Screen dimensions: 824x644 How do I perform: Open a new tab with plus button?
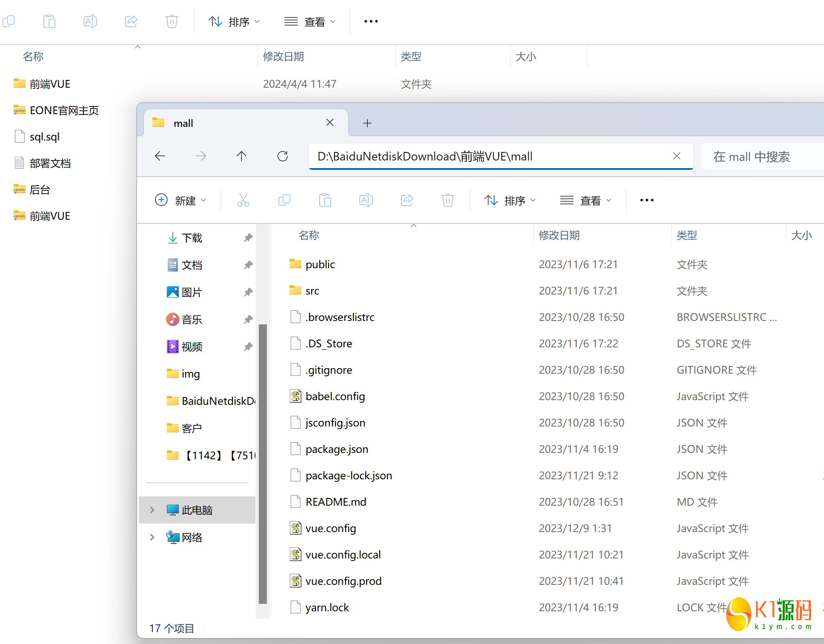tap(367, 123)
